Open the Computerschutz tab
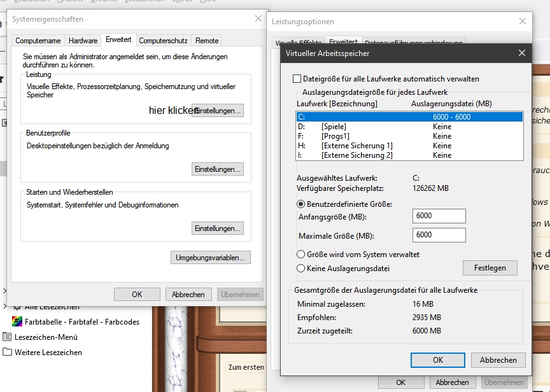This screenshot has height=392, width=550. click(x=163, y=41)
